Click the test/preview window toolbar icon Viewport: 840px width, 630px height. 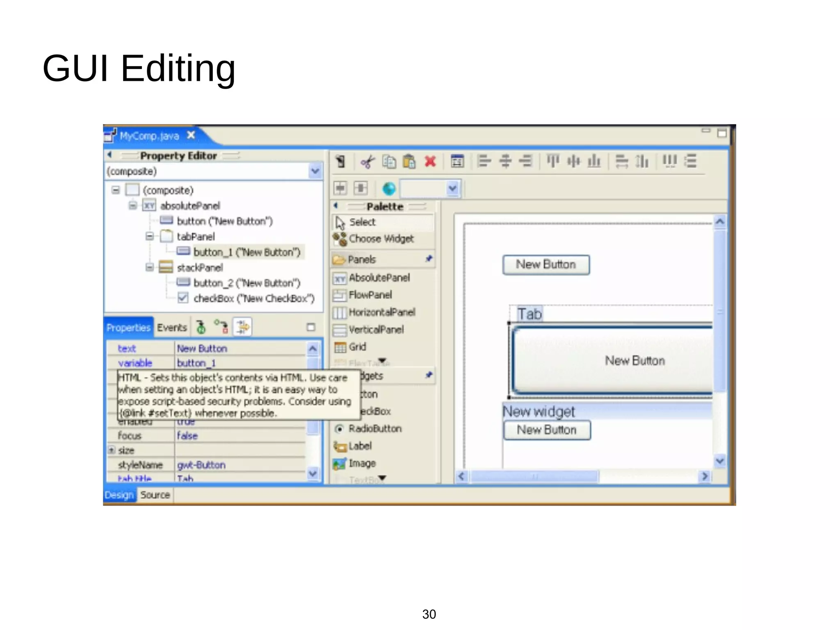pyautogui.click(x=457, y=161)
